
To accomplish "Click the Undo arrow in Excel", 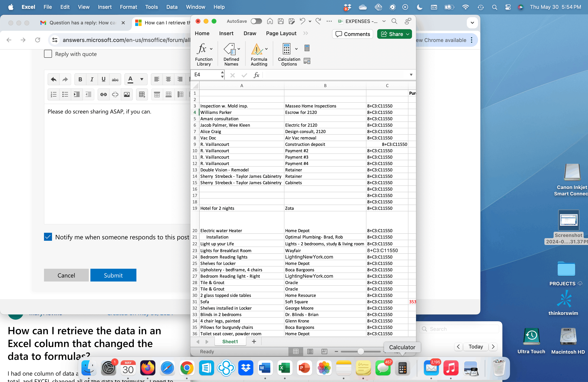I will click(302, 21).
